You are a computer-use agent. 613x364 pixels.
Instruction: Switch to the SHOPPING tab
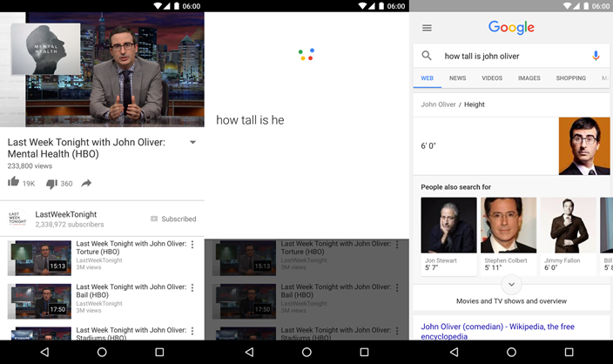(571, 78)
